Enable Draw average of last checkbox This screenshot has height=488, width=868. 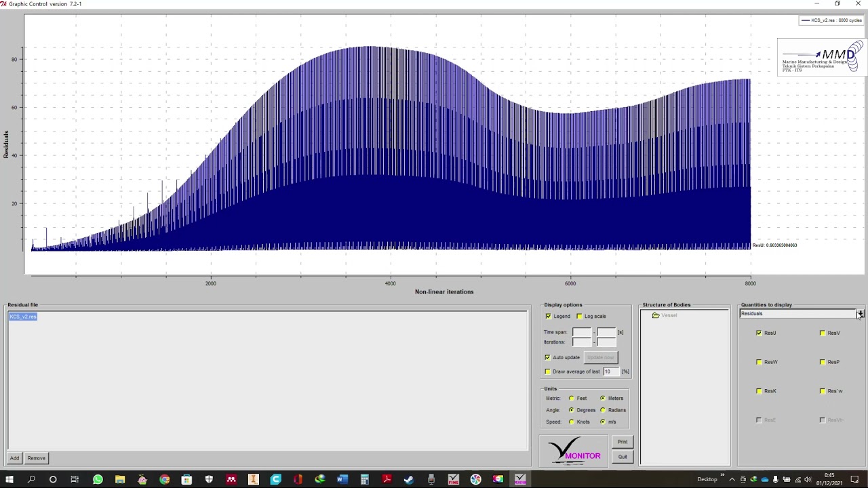[x=548, y=371]
